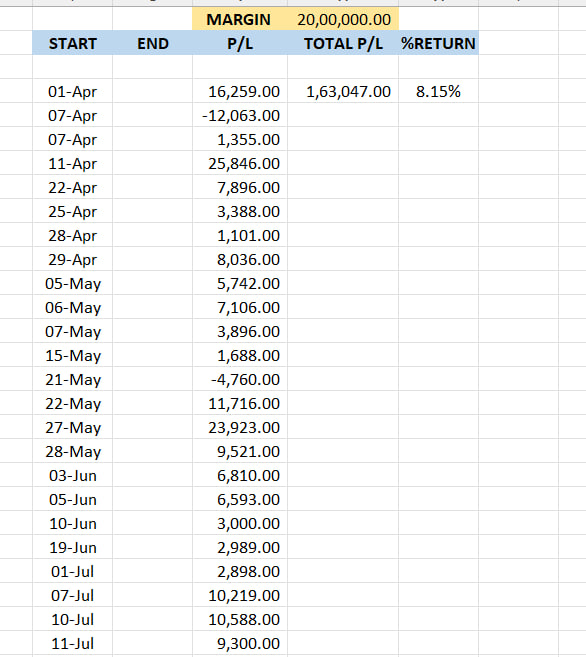586x657 pixels.
Task: Select the P/L value 8,036.00
Action: [x=240, y=259]
